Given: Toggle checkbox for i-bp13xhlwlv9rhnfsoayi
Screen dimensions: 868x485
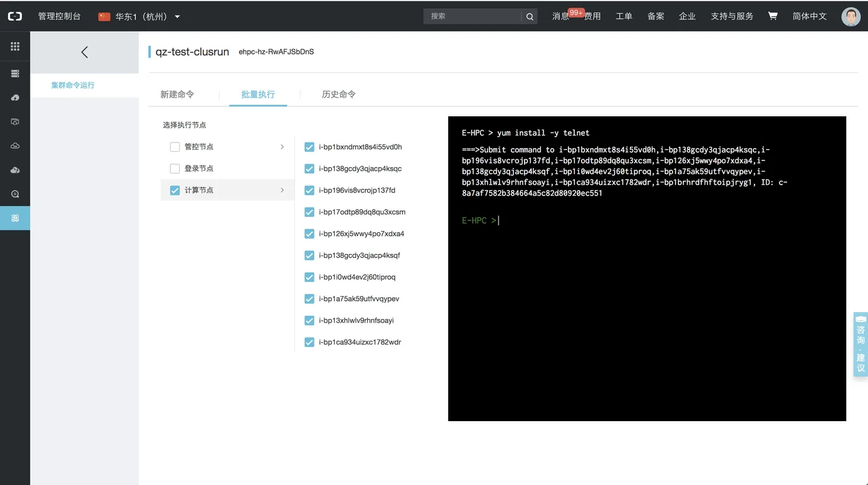Looking at the screenshot, I should [309, 320].
